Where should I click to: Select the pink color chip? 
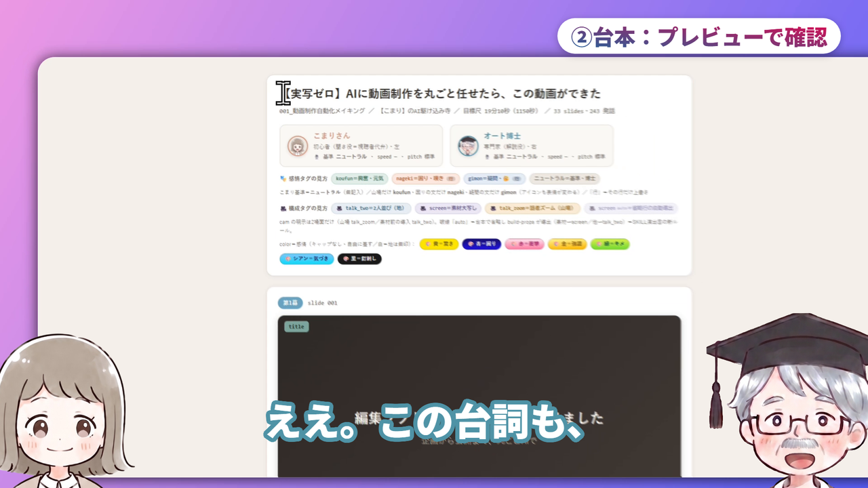click(x=524, y=244)
